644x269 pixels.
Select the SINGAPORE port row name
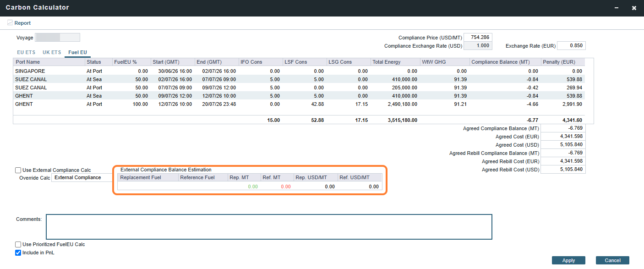click(x=30, y=71)
